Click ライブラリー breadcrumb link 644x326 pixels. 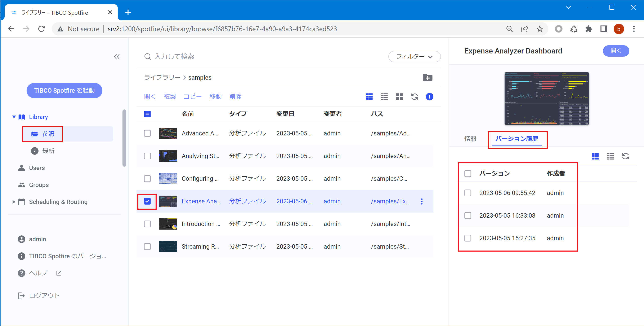[162, 78]
